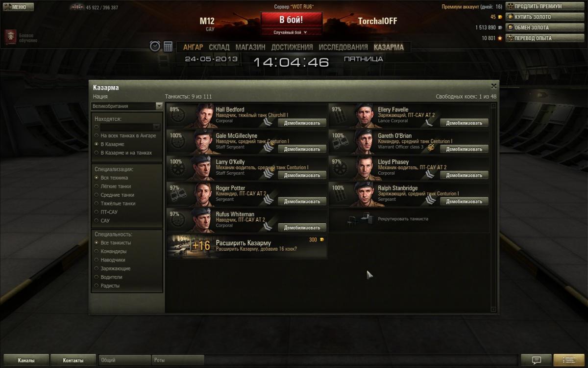Open the calculator icon near Ангар
The image size is (588, 368).
click(x=168, y=46)
